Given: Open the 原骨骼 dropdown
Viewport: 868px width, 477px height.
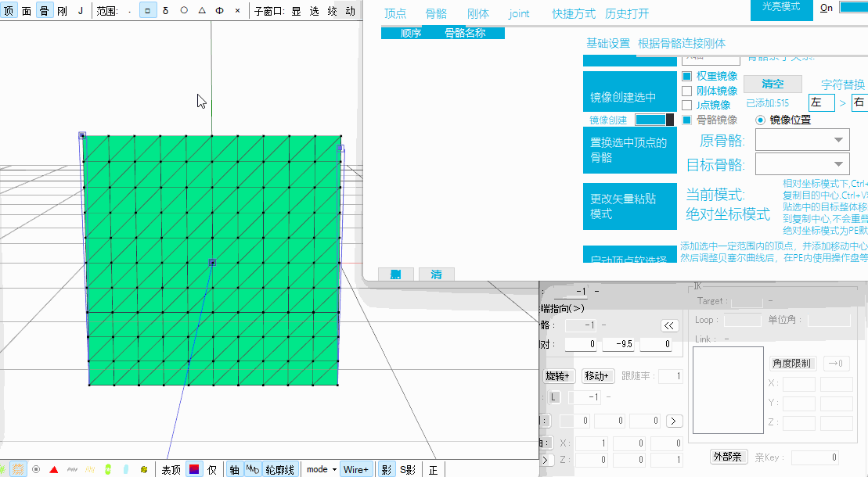Looking at the screenshot, I should [x=802, y=141].
